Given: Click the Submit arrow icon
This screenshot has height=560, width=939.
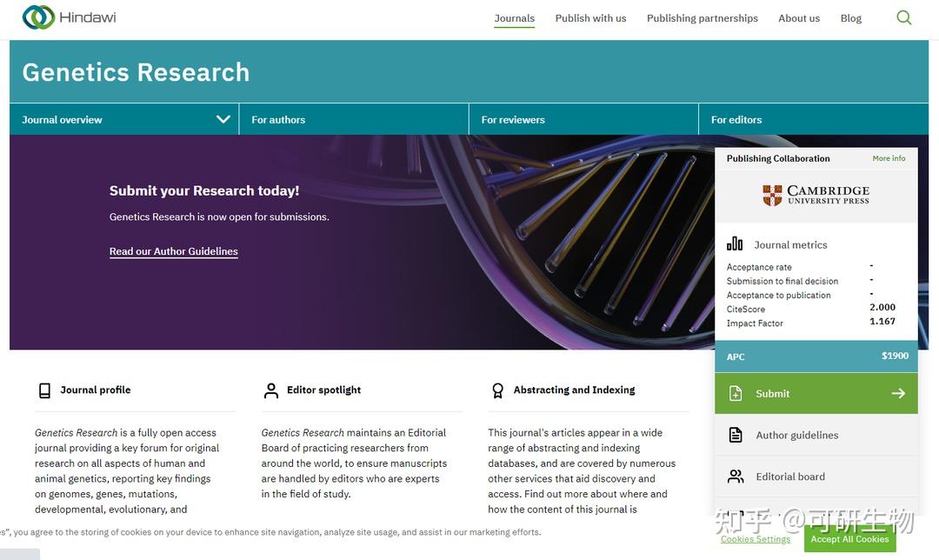Looking at the screenshot, I should 897,392.
